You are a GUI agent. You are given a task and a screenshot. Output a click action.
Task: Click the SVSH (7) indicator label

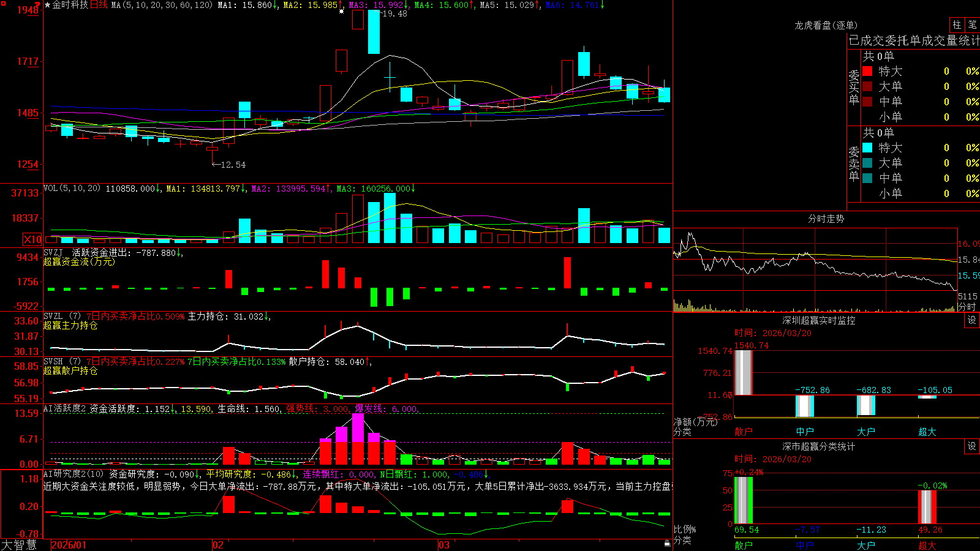pos(62,362)
